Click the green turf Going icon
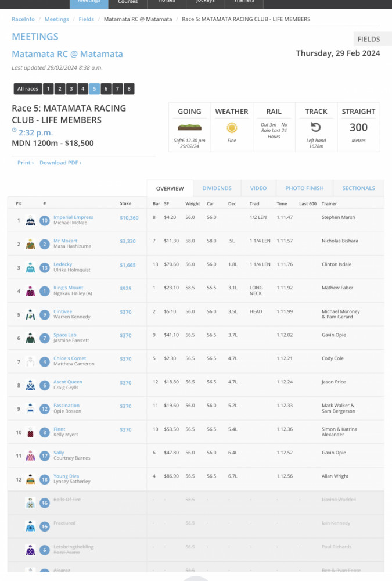 [x=189, y=127]
